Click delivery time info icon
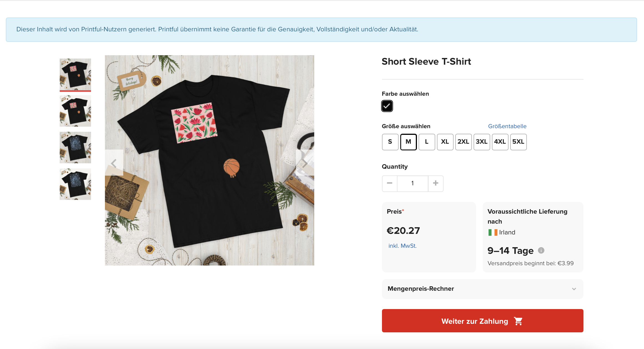 [541, 251]
